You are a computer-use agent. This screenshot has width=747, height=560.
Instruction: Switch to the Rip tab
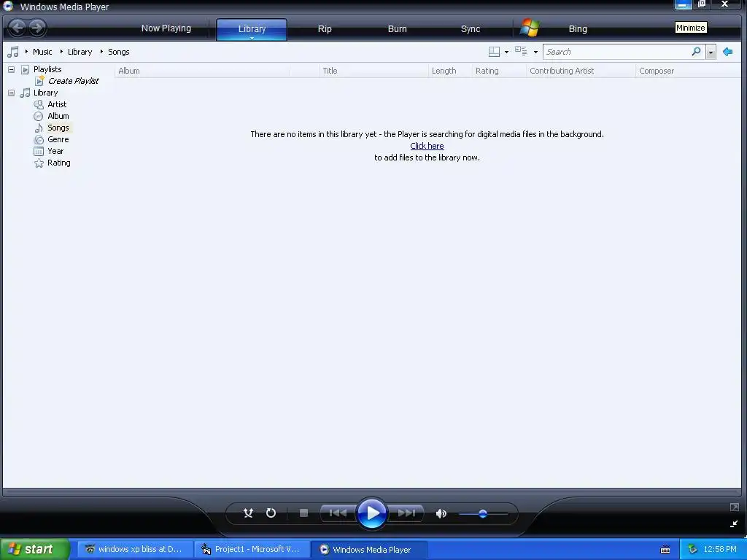pos(325,28)
